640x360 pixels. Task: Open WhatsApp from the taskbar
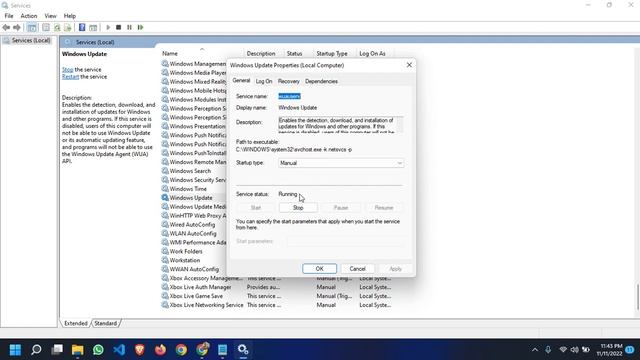pyautogui.click(x=98, y=350)
